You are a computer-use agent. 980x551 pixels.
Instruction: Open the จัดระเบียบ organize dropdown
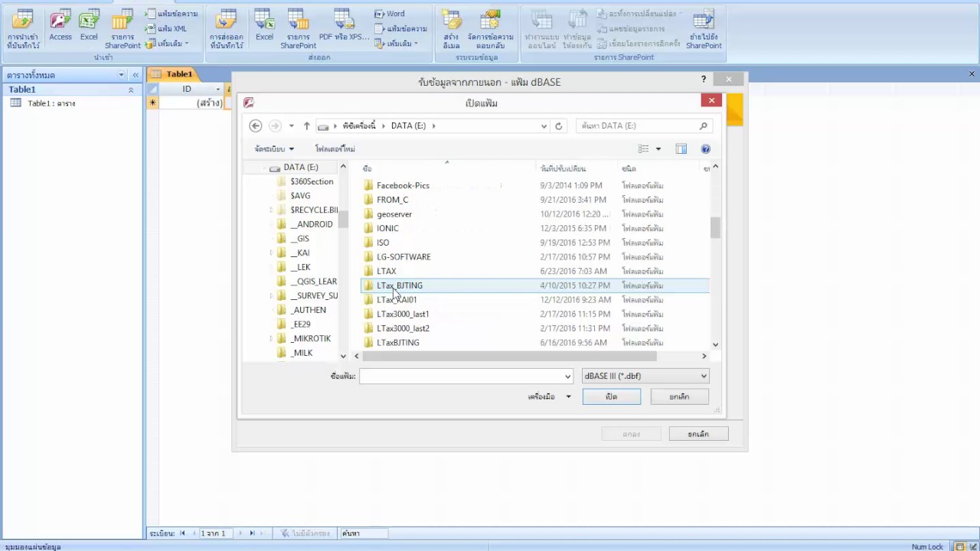pos(274,148)
